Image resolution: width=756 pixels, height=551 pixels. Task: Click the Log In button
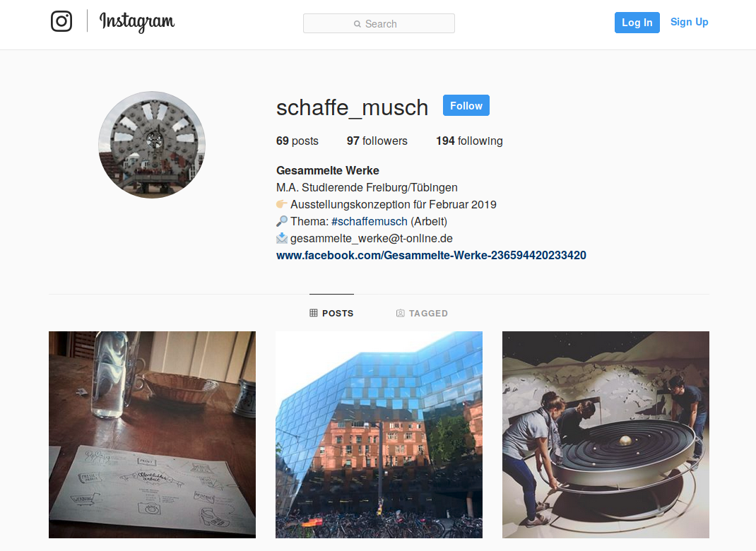point(637,23)
